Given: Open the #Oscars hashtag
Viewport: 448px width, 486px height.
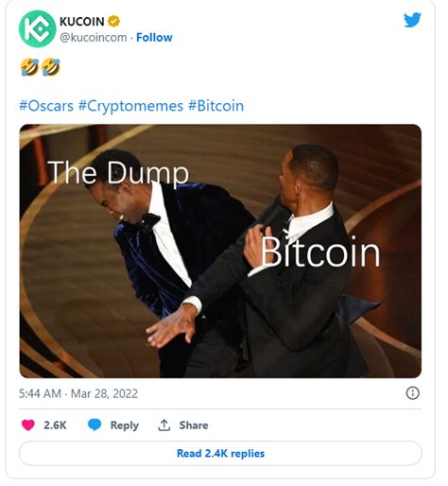Looking at the screenshot, I should click(46, 106).
